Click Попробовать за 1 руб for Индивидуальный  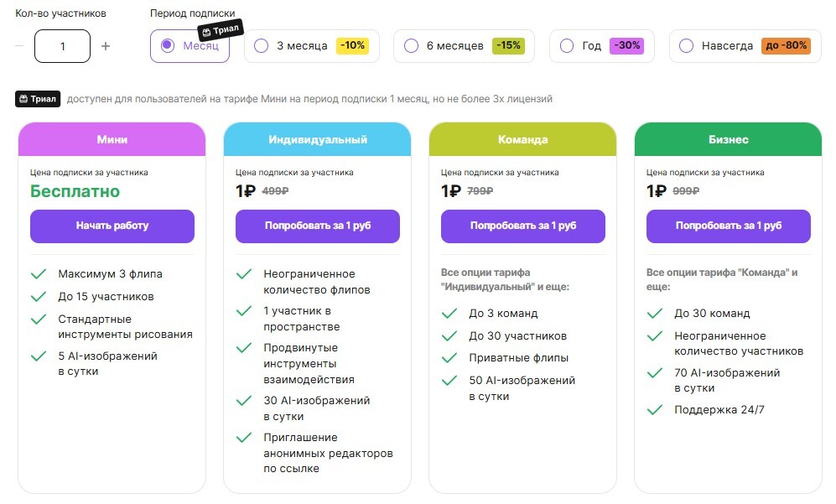[318, 226]
